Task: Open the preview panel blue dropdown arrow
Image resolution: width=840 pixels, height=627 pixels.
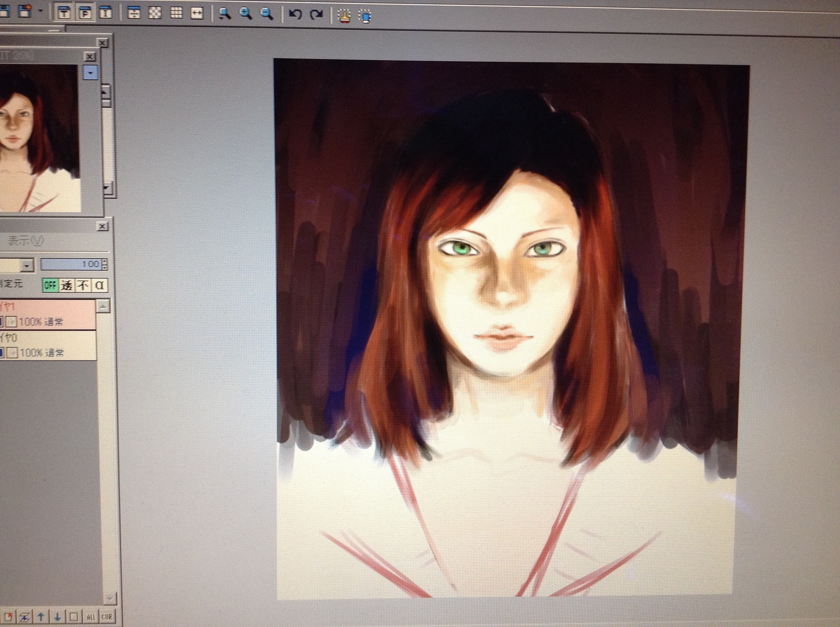Action: tap(90, 72)
